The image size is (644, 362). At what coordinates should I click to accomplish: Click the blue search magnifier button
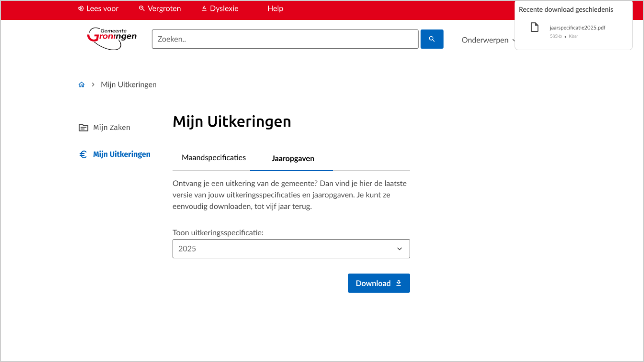tap(432, 39)
